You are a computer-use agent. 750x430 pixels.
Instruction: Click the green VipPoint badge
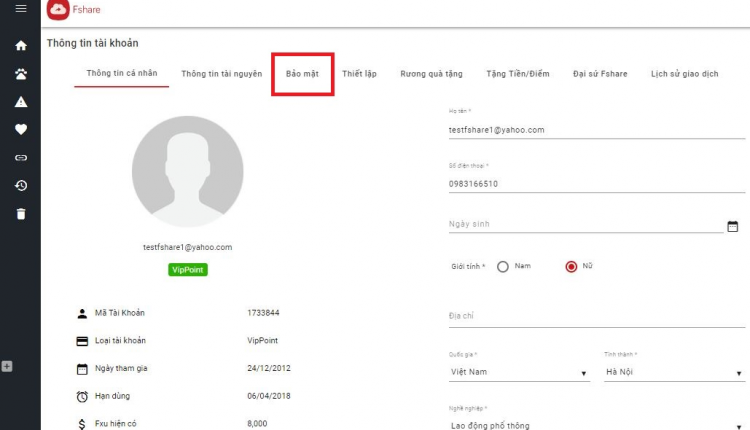[x=188, y=270]
